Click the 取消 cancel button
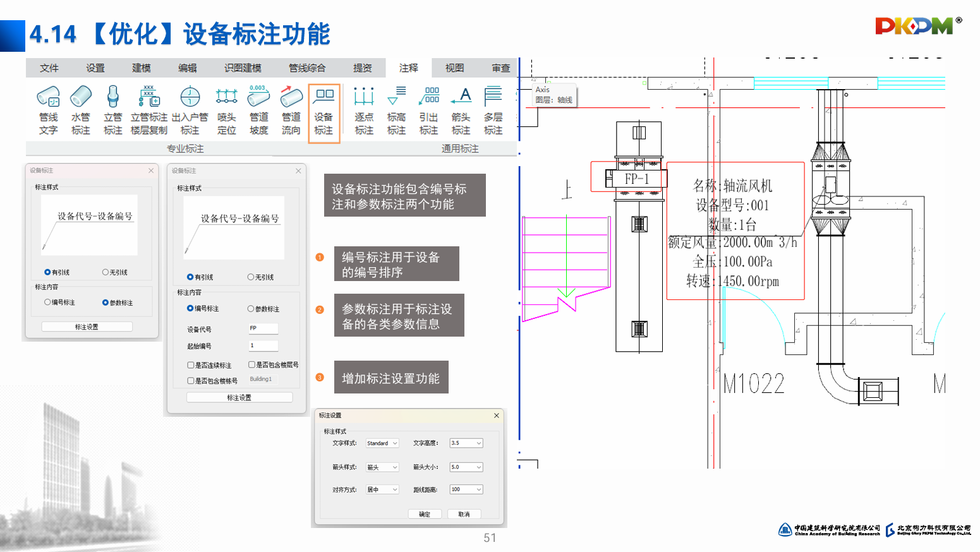980x552 pixels. tap(464, 514)
